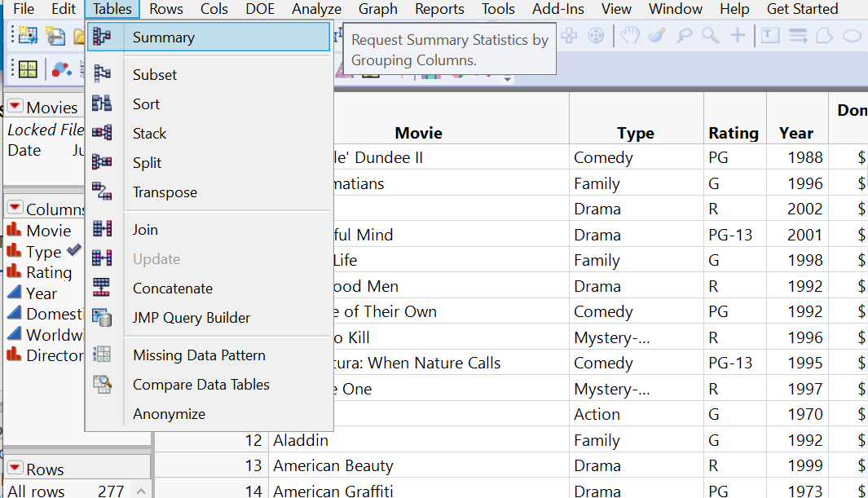Open the Rows panel red triangle menu
This screenshot has width=868, height=498.
pos(15,466)
